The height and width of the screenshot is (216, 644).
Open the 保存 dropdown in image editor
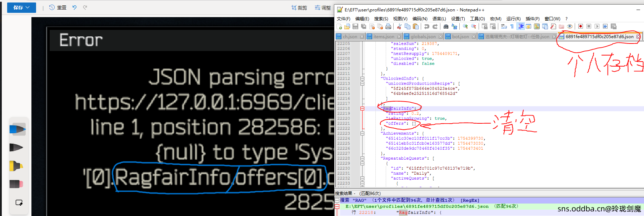[21, 7]
